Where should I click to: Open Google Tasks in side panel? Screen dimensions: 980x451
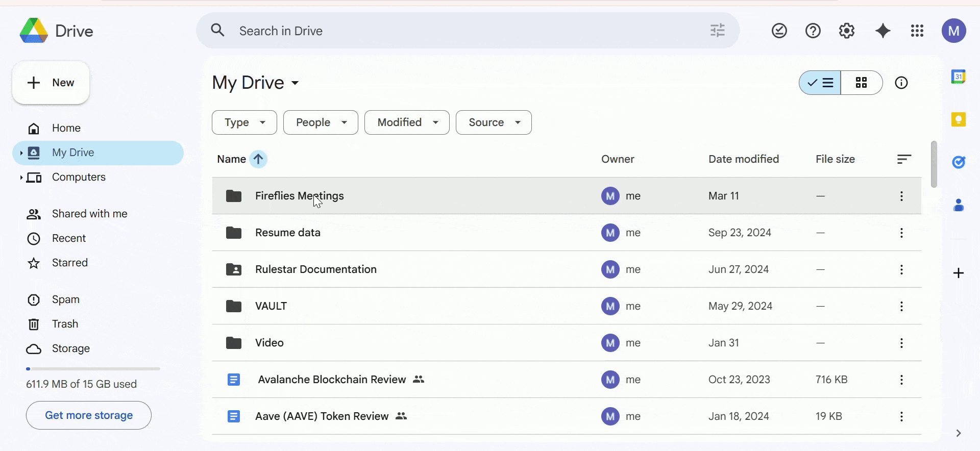click(958, 162)
